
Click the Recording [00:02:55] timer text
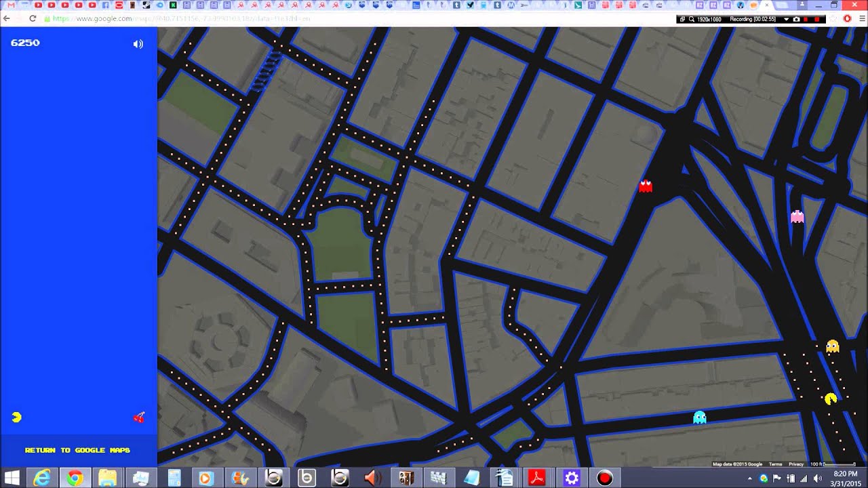click(753, 19)
